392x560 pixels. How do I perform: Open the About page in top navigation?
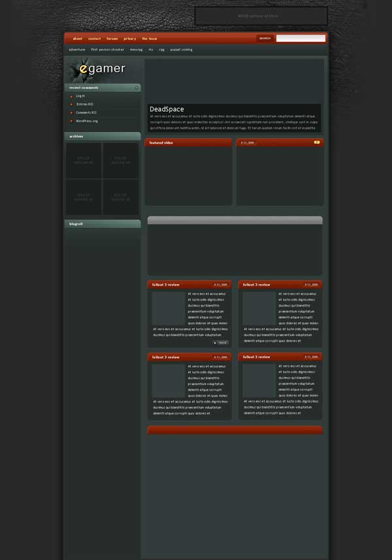tap(78, 39)
